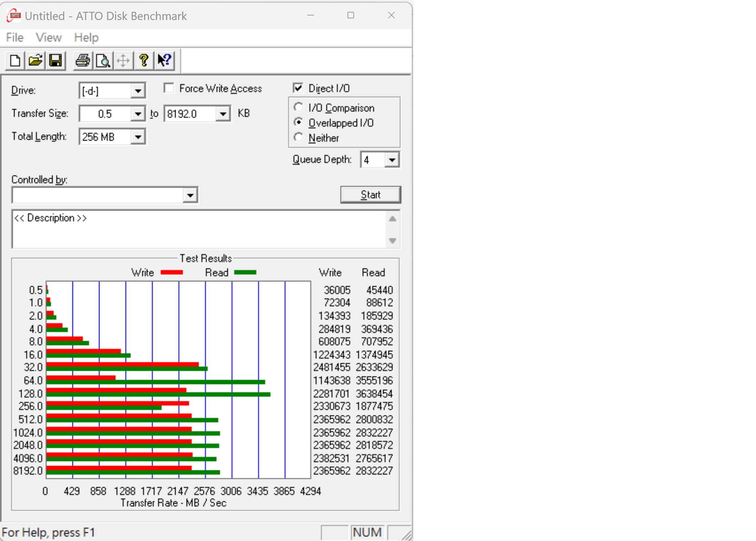This screenshot has height=541, width=756.
Task: Enable the Force Write Access checkbox
Action: pos(169,88)
